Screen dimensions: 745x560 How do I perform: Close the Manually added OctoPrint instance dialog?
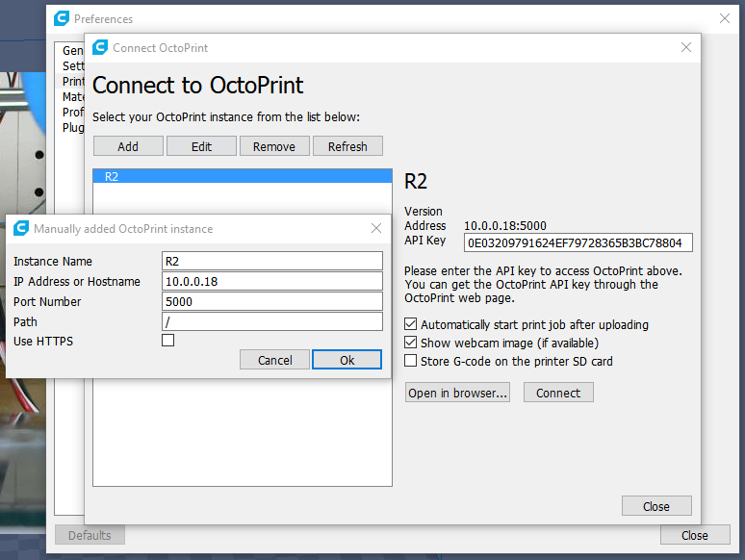pos(376,228)
